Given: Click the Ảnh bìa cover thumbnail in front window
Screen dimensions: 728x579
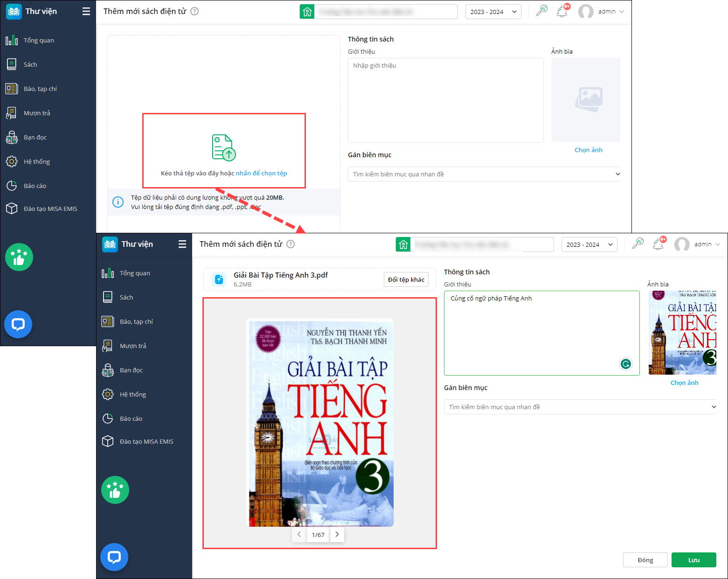Looking at the screenshot, I should [x=682, y=333].
